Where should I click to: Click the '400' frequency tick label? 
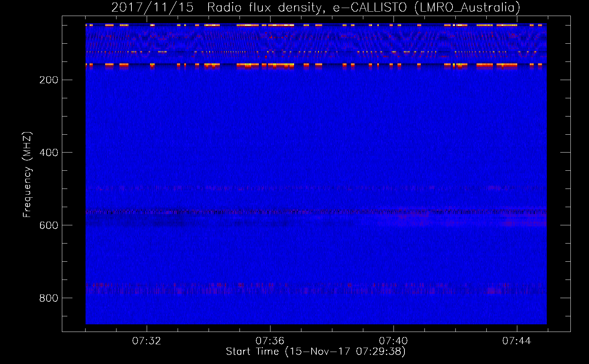[49, 153]
